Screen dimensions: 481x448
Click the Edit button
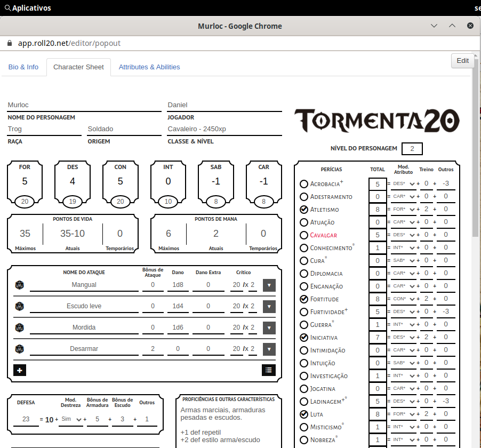462,61
